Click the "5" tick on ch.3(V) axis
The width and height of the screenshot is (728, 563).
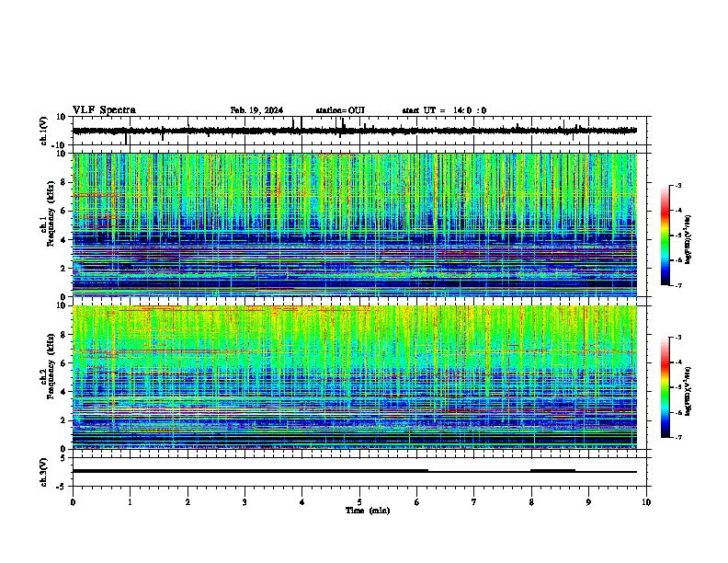point(64,457)
